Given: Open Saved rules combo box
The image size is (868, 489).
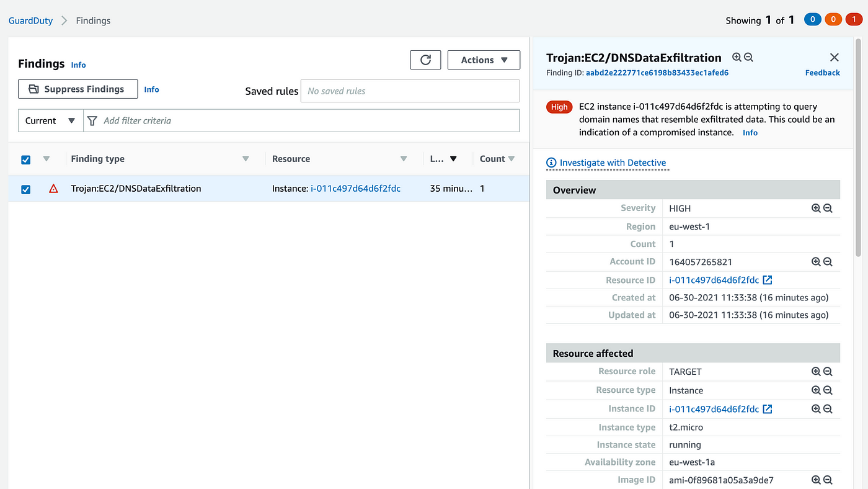Looking at the screenshot, I should (x=410, y=91).
